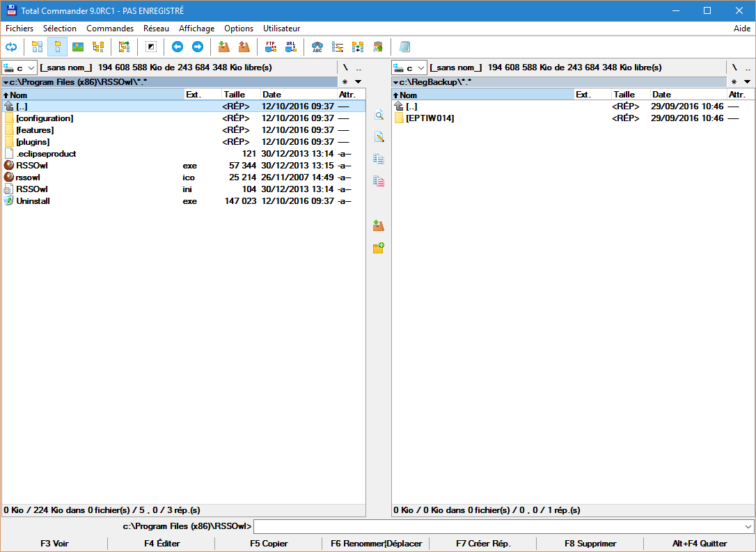Open FTP connect icon

click(271, 47)
